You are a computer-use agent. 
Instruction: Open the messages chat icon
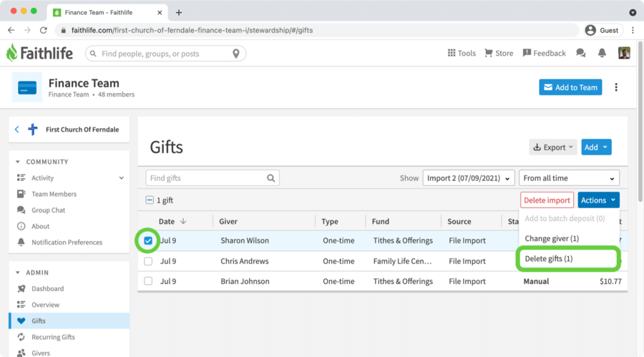[580, 53]
